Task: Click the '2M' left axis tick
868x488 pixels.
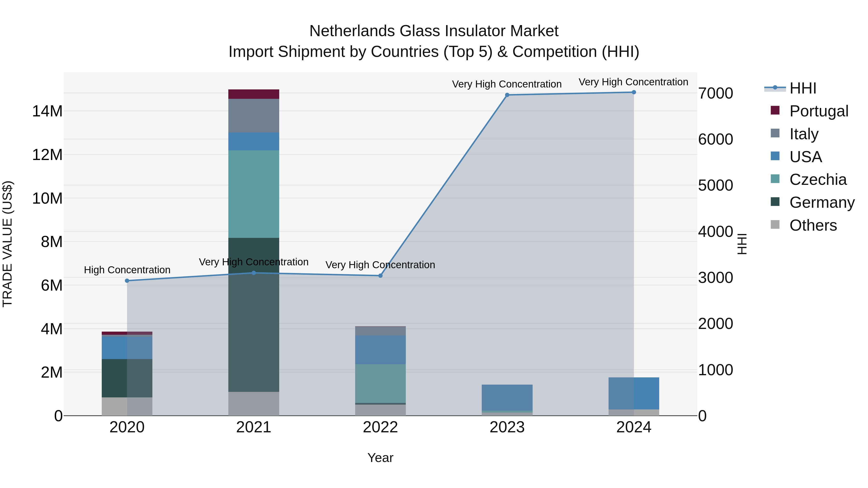Action: [x=52, y=373]
